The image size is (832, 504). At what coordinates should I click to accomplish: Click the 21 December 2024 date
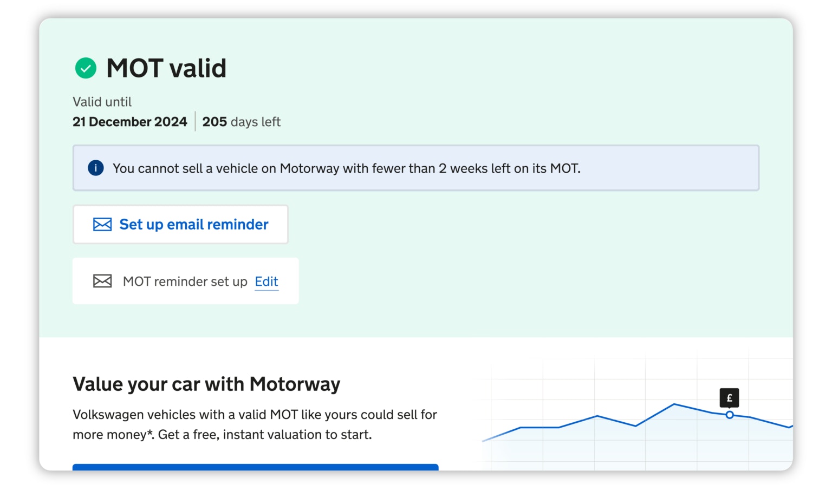point(129,121)
